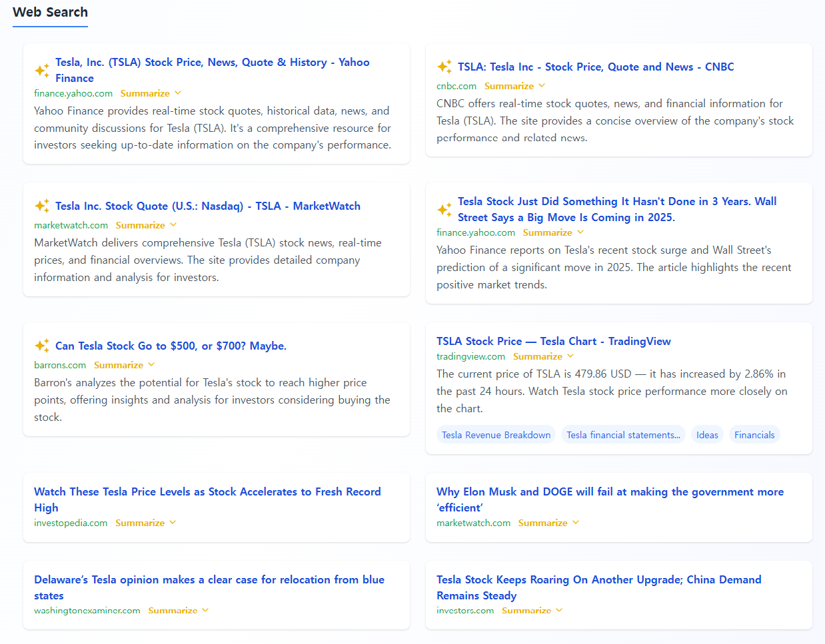Screen dimensions: 825x644
Task: Click finance.yahoo.com domain under '3 Years' article
Action: coord(476,232)
